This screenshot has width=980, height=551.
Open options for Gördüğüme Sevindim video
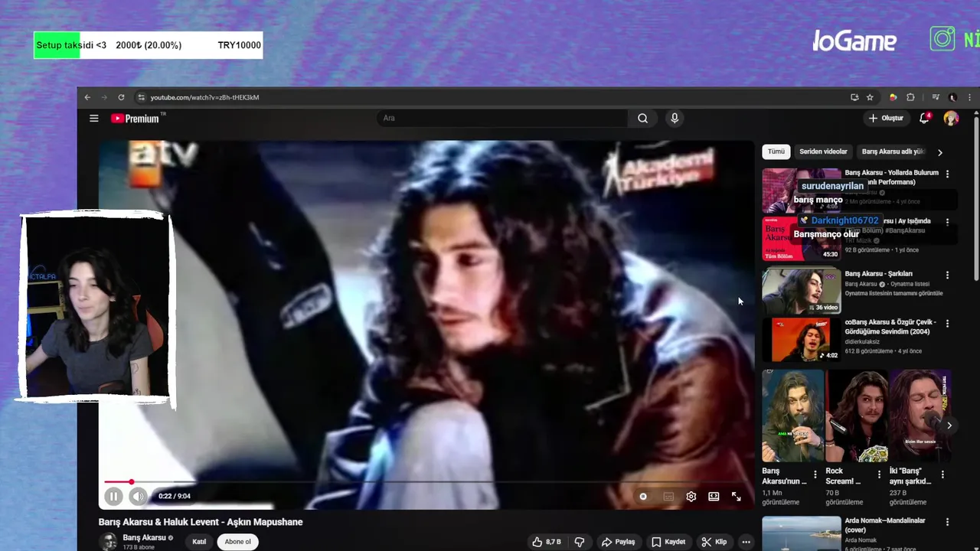(x=947, y=324)
